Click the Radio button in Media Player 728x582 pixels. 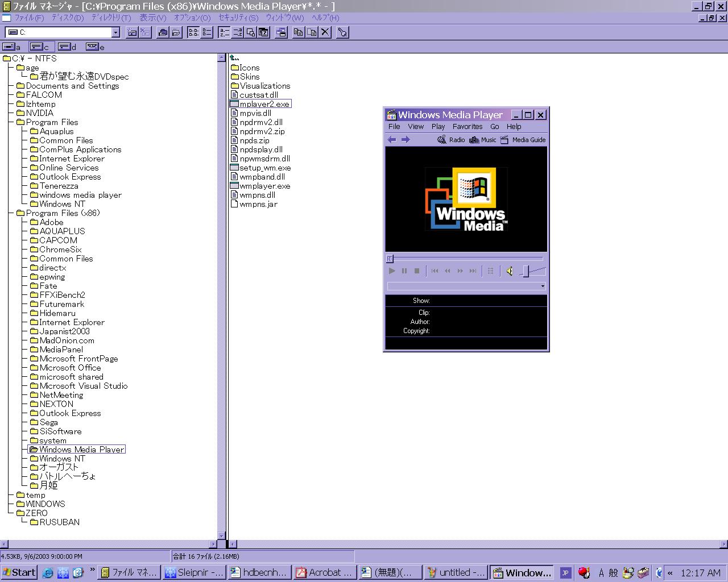tap(451, 140)
